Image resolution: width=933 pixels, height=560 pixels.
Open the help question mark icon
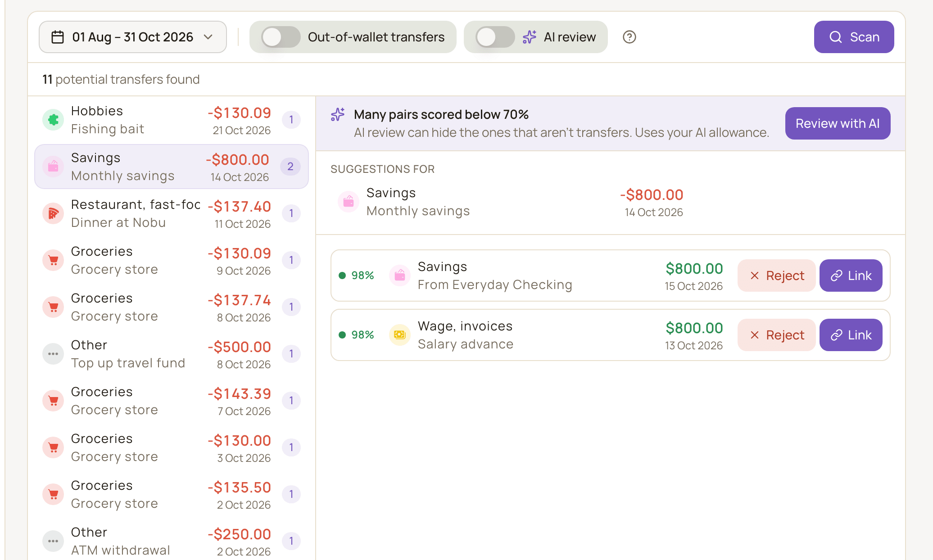(x=630, y=37)
